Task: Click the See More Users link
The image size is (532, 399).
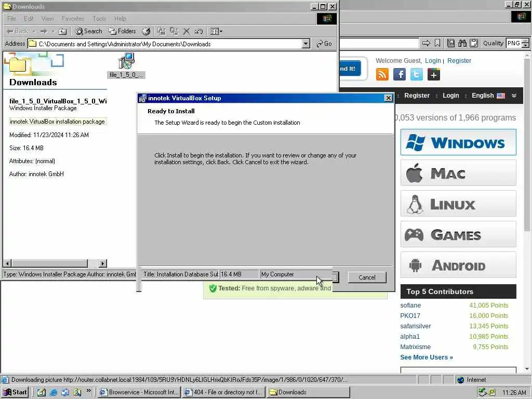Action: [427, 357]
